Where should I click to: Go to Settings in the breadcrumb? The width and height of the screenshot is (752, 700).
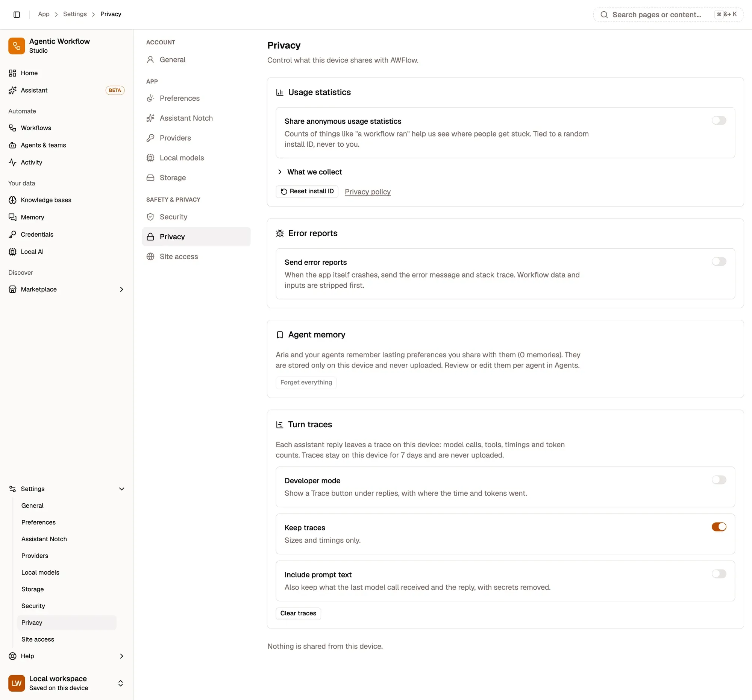(x=75, y=14)
